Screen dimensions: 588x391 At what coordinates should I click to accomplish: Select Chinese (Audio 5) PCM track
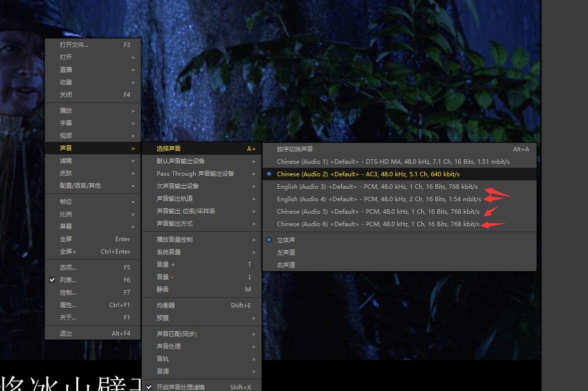(399, 212)
